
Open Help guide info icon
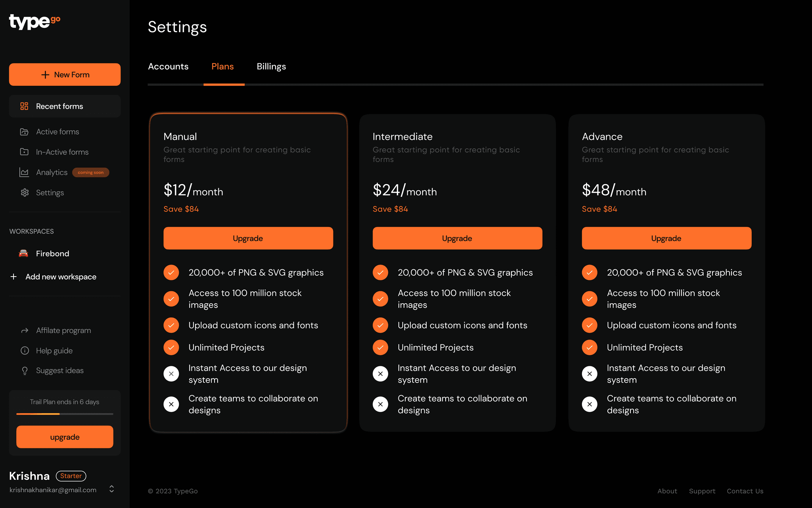point(25,350)
